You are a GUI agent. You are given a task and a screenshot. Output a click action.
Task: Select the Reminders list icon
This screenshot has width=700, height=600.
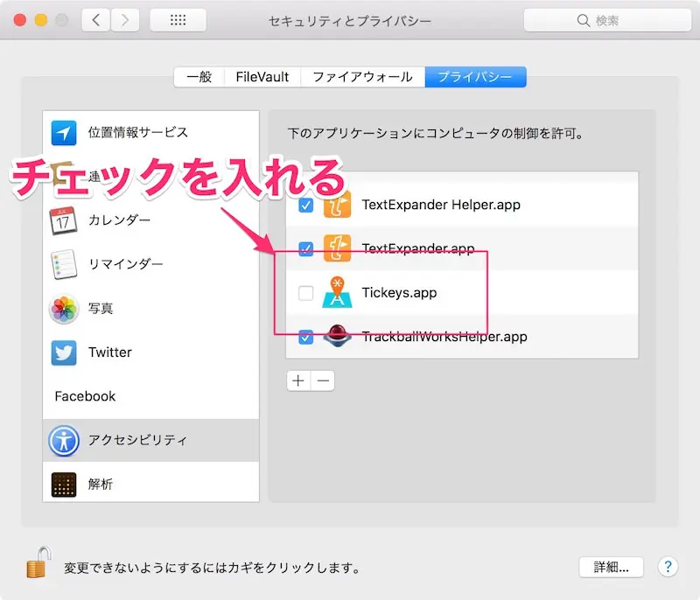tap(64, 264)
